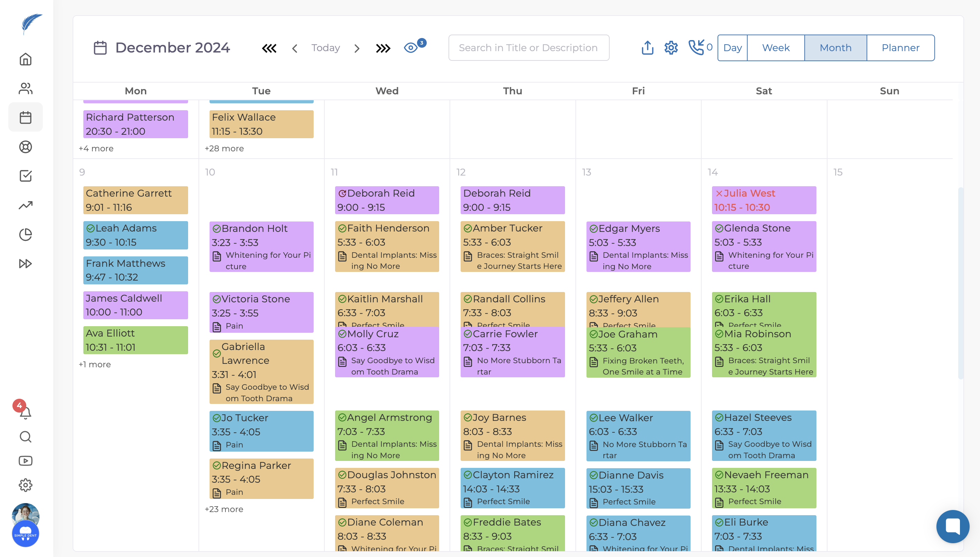The width and height of the screenshot is (980, 557).
Task: Open the tasks checkmark sidebar icon
Action: pos(25,176)
